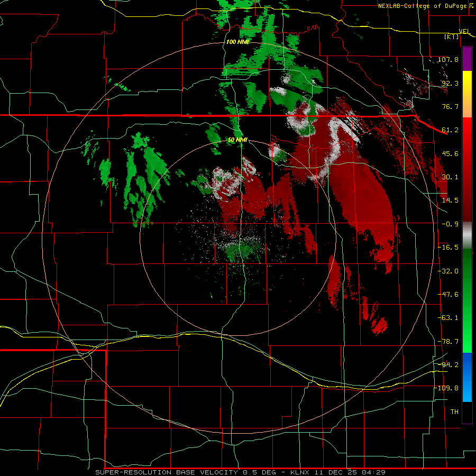The image size is (476, 476).
Task: Click the TH legend label
Action: pos(454,412)
